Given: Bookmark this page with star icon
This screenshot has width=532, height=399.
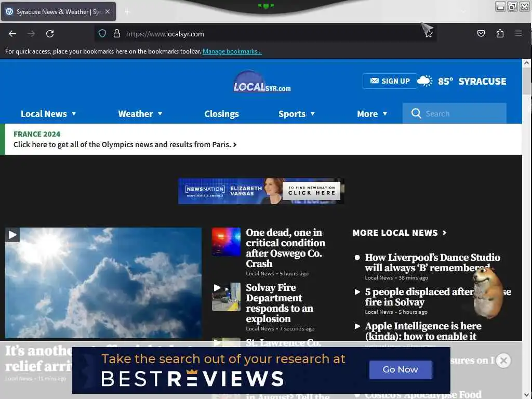Looking at the screenshot, I should [x=429, y=34].
